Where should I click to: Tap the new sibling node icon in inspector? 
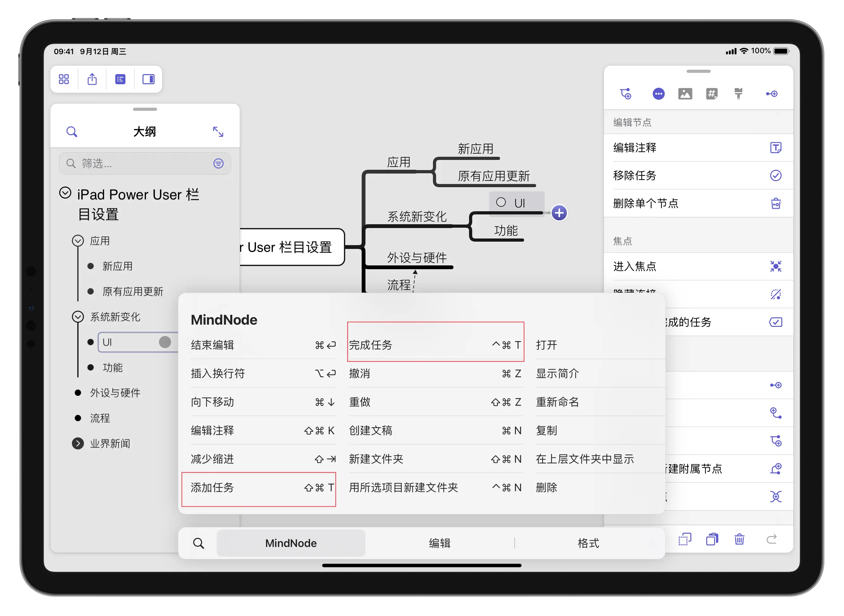(776, 441)
